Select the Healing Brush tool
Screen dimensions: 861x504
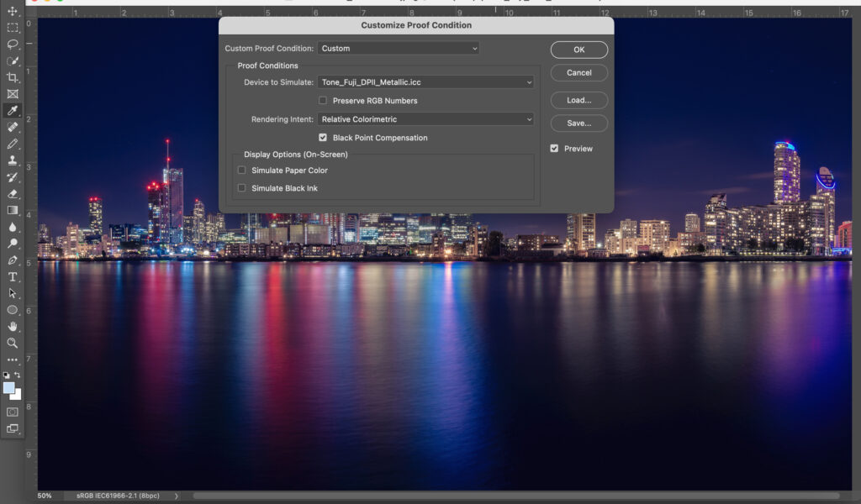click(x=12, y=127)
